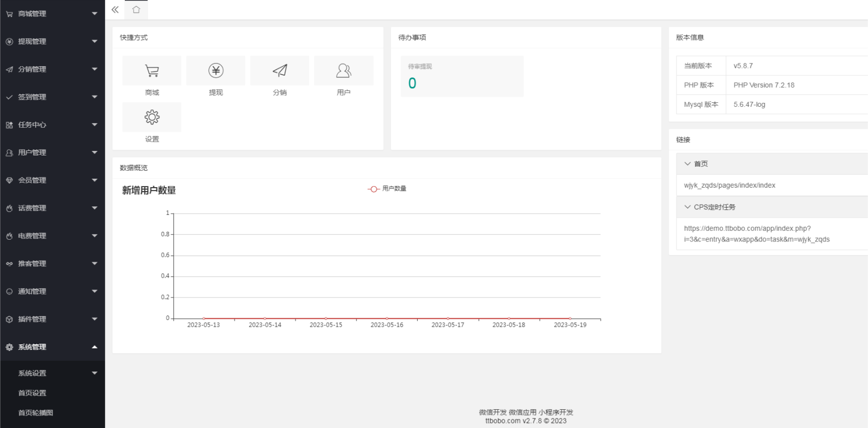
Task: Click the paper plane icon beside 分销管理
Action: coord(9,70)
